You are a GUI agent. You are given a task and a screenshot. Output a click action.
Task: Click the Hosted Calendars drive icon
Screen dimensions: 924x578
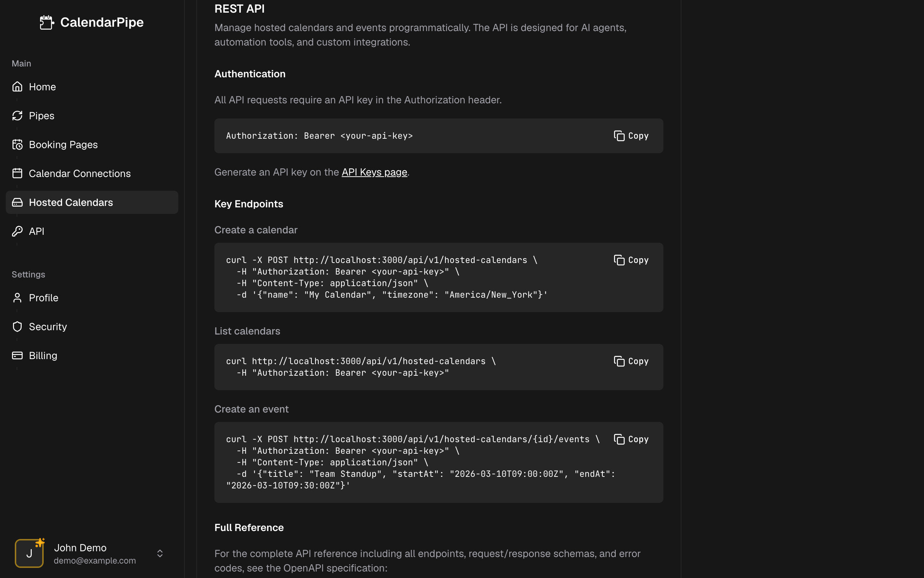17,202
